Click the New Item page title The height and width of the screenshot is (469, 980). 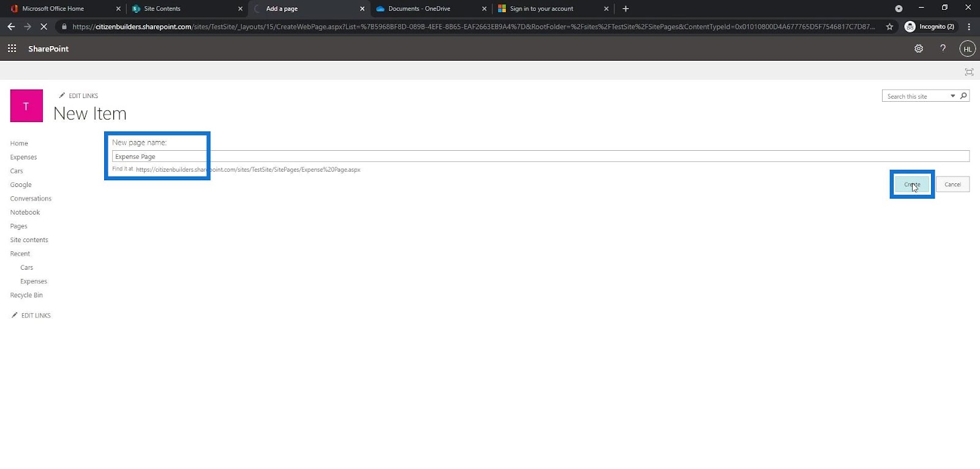[x=90, y=113]
